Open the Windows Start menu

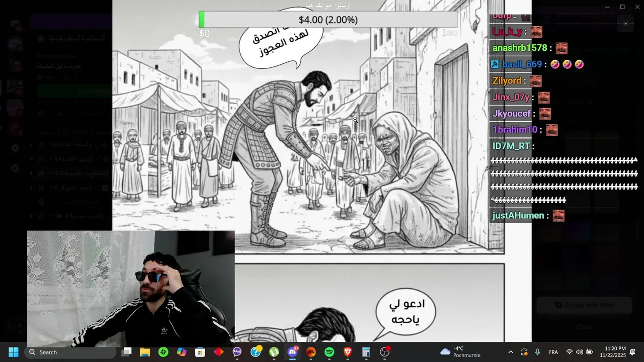(x=14, y=352)
